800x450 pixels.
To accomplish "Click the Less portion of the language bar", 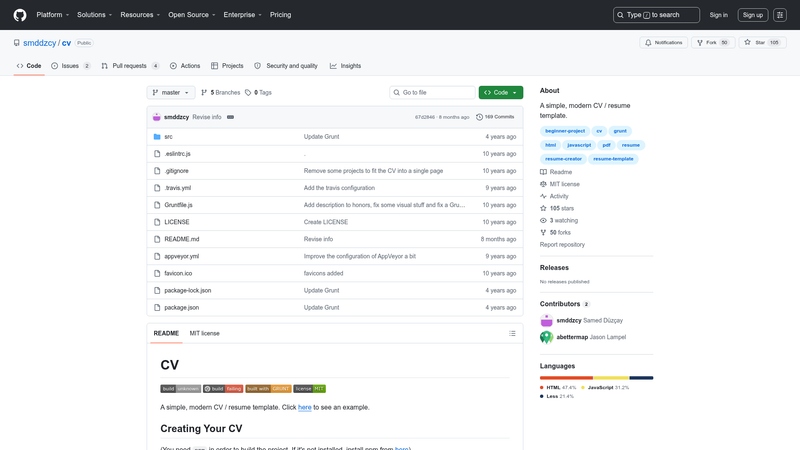I will coord(641,378).
